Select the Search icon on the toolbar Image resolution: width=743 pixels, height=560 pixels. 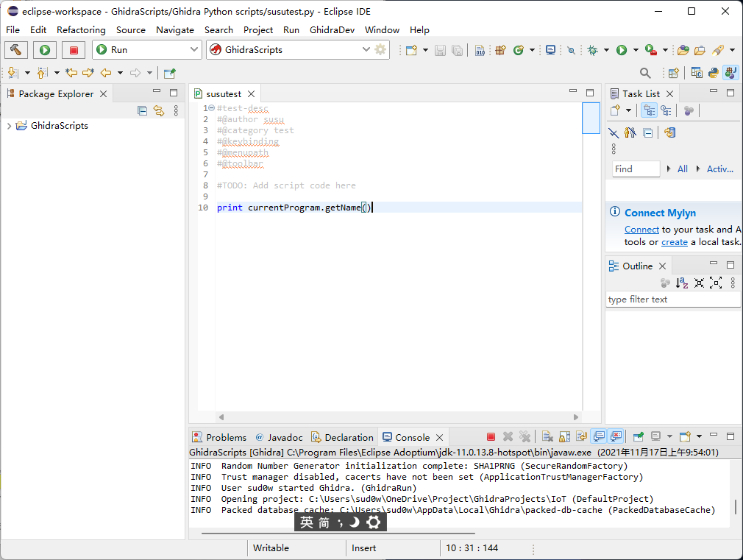tap(645, 73)
